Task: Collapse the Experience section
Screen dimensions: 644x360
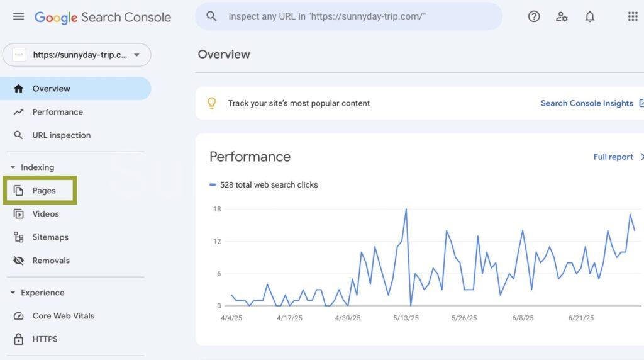Action: click(x=13, y=293)
